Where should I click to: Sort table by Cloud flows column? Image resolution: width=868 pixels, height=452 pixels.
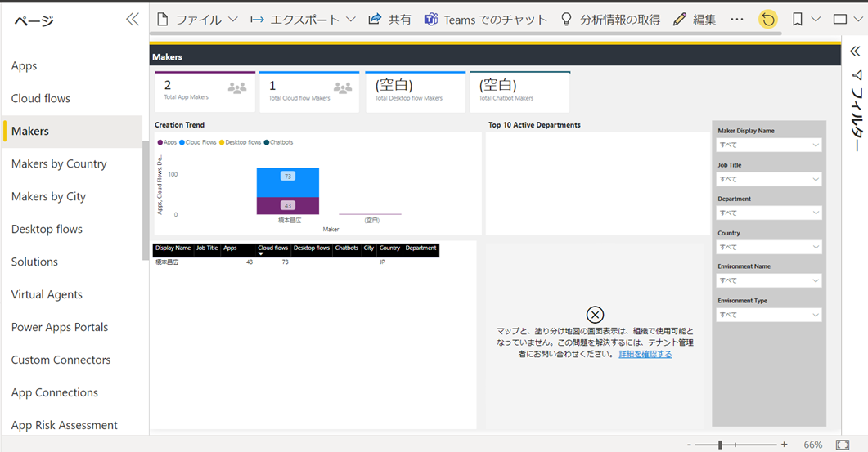tap(273, 248)
